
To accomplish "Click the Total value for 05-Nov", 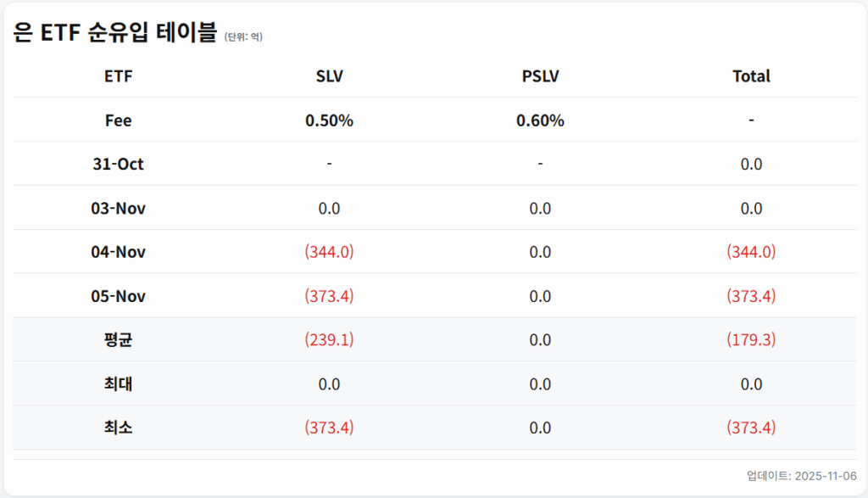I will [x=751, y=296].
